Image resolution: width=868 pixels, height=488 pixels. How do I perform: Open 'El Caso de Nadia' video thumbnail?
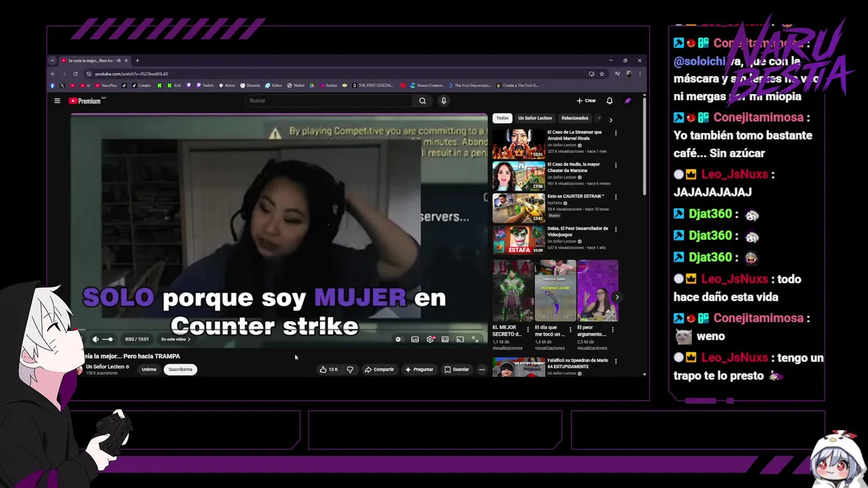pos(519,176)
